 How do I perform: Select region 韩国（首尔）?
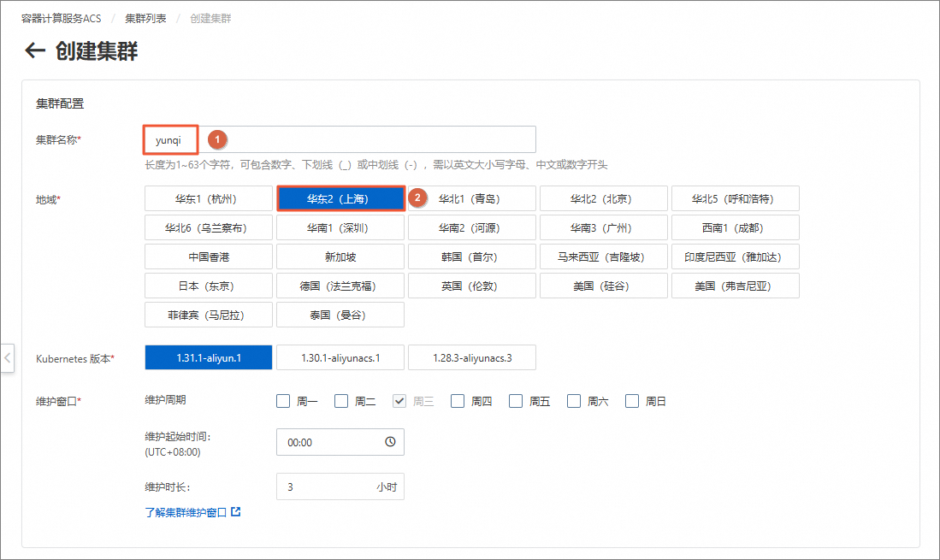pyautogui.click(x=472, y=257)
